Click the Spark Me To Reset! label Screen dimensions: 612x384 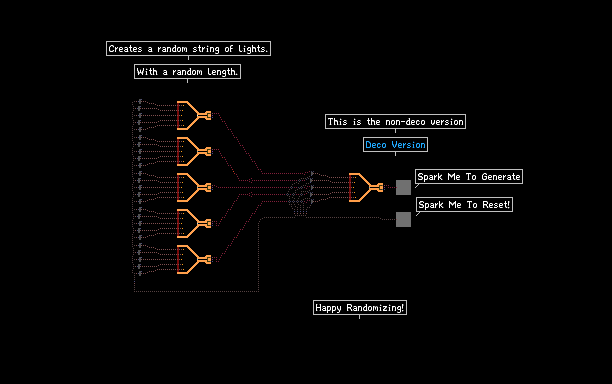click(464, 205)
